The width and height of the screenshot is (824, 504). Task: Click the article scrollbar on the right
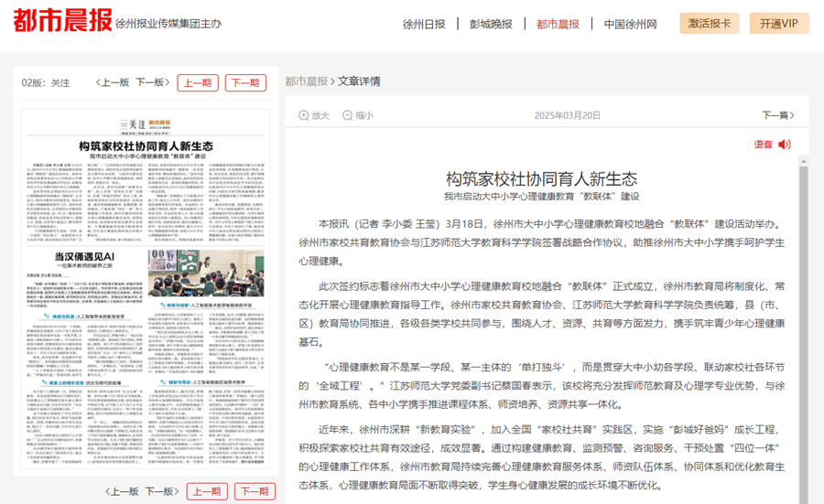click(804, 320)
